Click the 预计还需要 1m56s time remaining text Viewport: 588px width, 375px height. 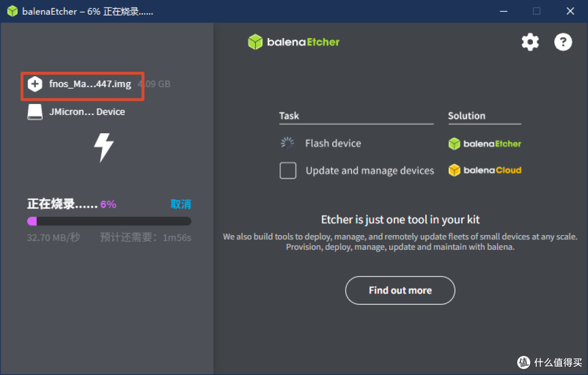pos(146,238)
